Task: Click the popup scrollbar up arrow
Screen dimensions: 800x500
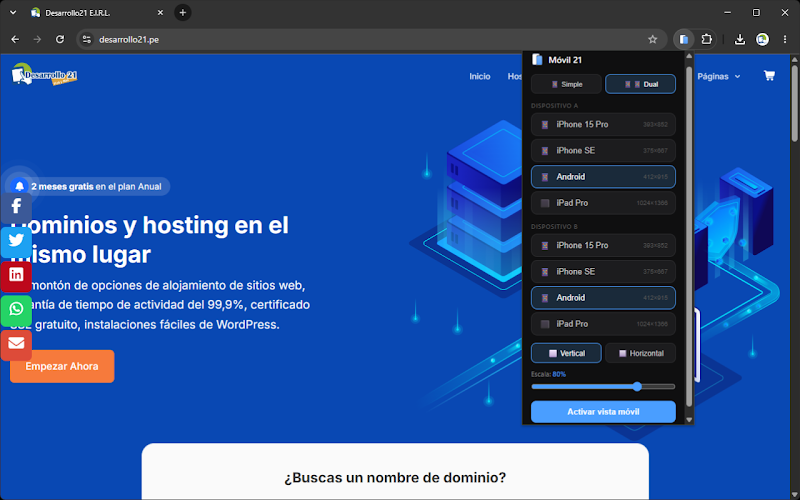Action: (689, 56)
